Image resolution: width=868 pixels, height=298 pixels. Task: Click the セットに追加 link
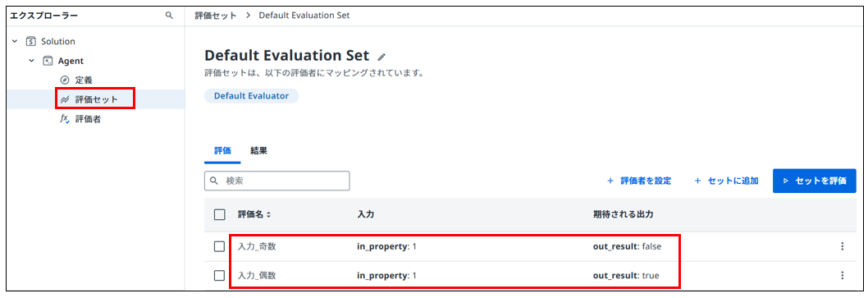[x=726, y=181]
